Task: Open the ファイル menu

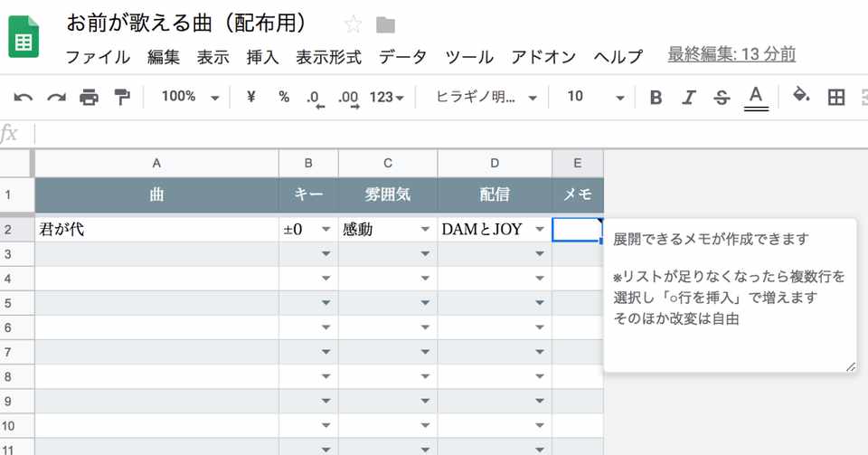Action: click(x=98, y=56)
